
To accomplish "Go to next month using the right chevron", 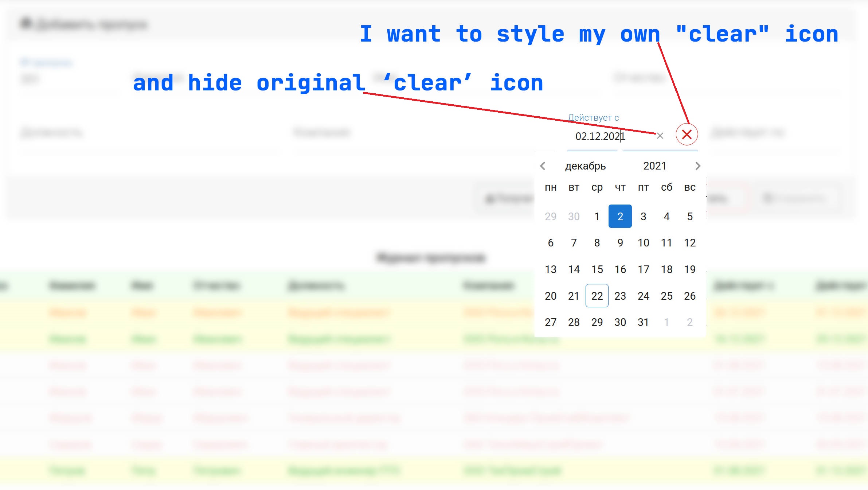I will pos(698,166).
